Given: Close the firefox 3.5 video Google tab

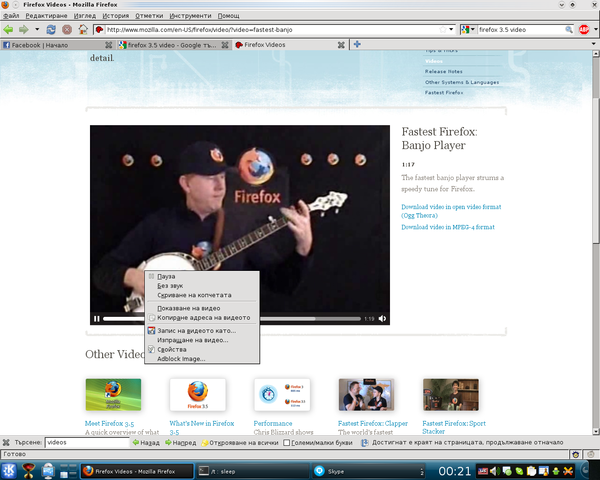Looking at the screenshot, I should 225,45.
